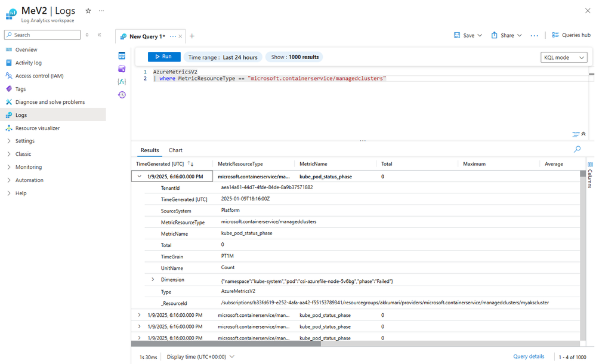The width and height of the screenshot is (596, 364).
Task: Change Show 1000 results limit
Action: [x=295, y=57]
